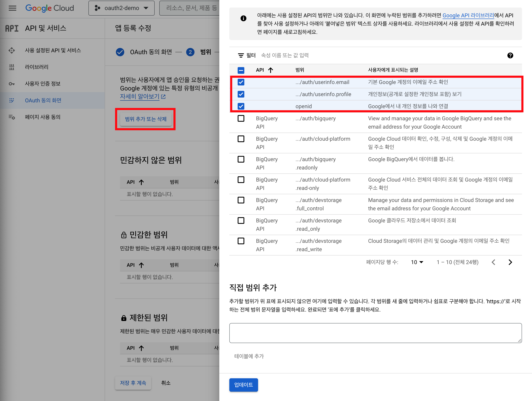Open the hamburger navigation menu
The image size is (532, 401).
pos(13,8)
